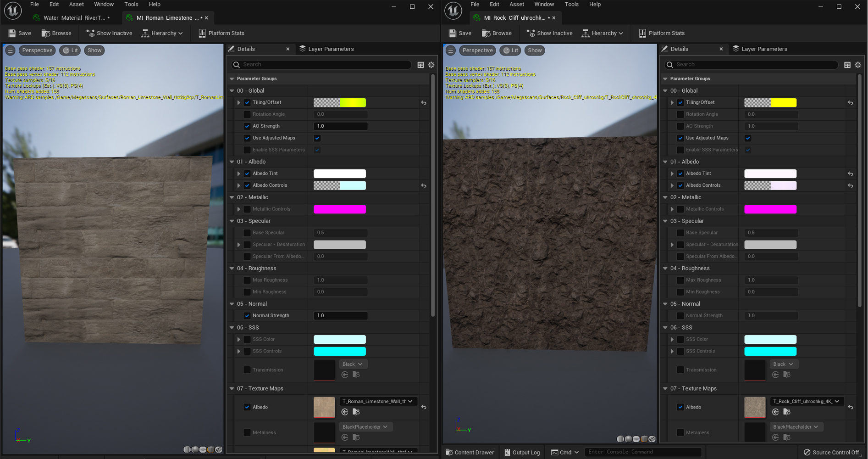
Task: Open settings gear in left Details panel
Action: (x=431, y=65)
